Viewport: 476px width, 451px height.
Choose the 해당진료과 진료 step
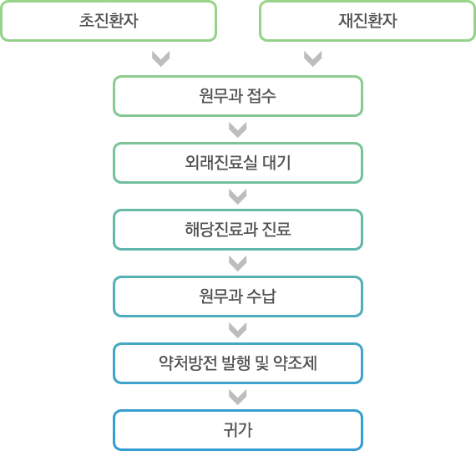tap(238, 230)
